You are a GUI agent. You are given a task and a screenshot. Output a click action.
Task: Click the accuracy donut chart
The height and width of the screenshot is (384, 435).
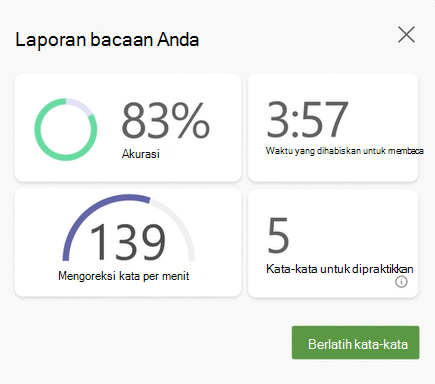click(x=66, y=129)
